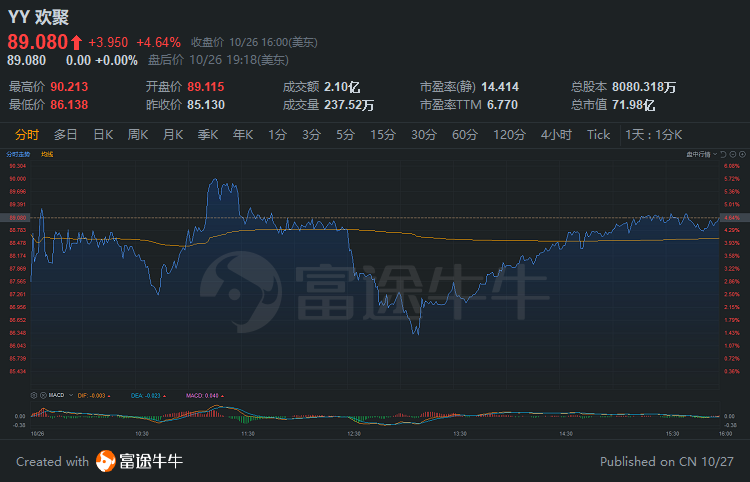Toggle the 均线 average line legend
The width and height of the screenshot is (750, 482).
coord(47,154)
